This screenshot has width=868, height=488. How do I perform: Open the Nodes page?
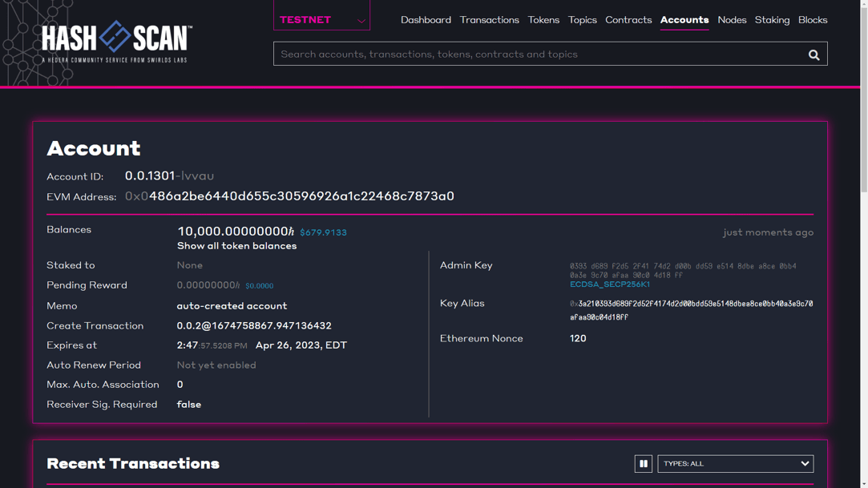tap(732, 20)
